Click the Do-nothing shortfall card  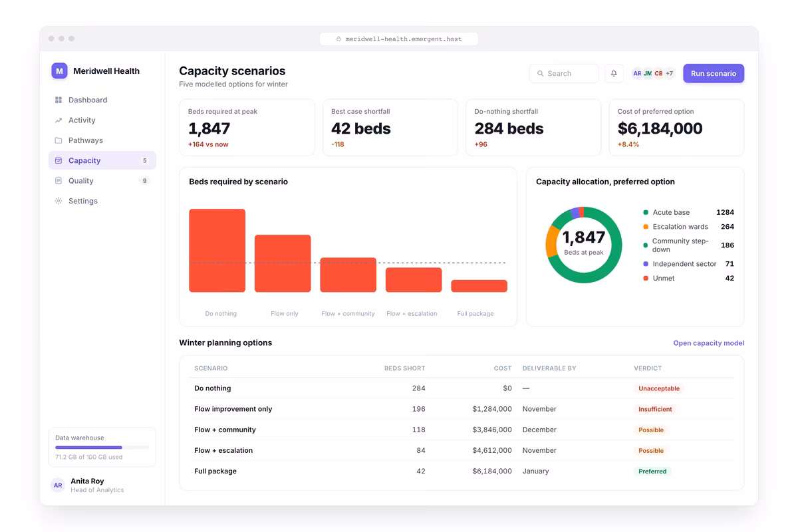coord(533,128)
